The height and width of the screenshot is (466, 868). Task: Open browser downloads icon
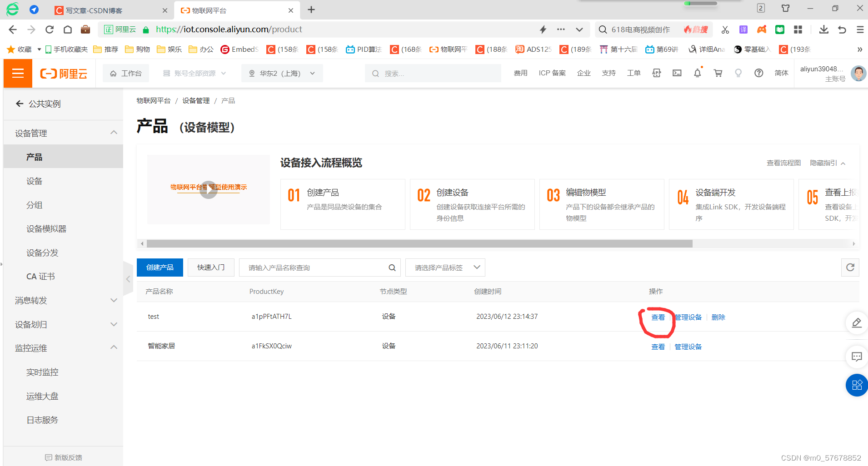tap(823, 30)
